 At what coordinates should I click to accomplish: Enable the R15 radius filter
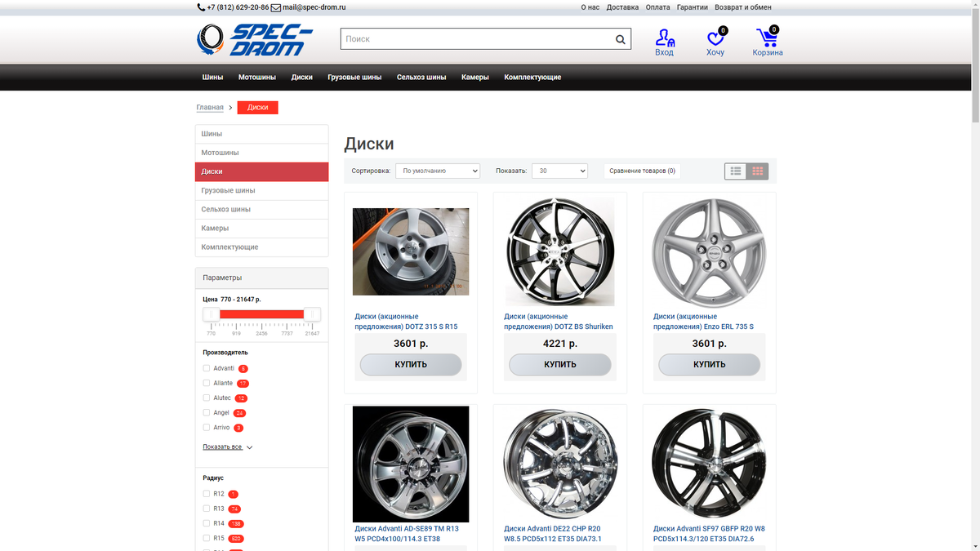pos(207,538)
